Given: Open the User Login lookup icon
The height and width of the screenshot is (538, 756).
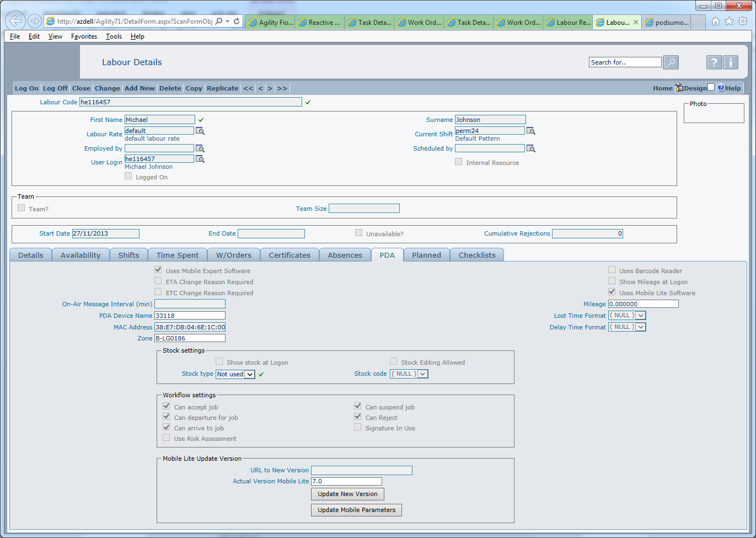Looking at the screenshot, I should 200,159.
